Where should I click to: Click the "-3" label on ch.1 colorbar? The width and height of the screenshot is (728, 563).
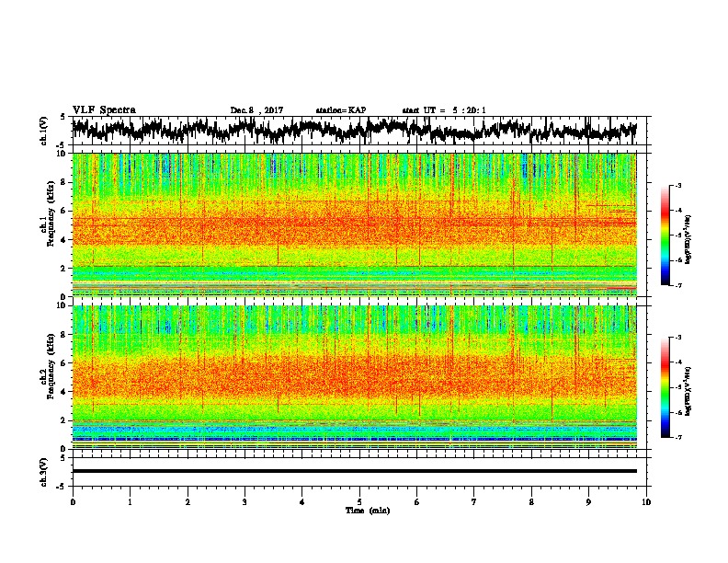[677, 185]
